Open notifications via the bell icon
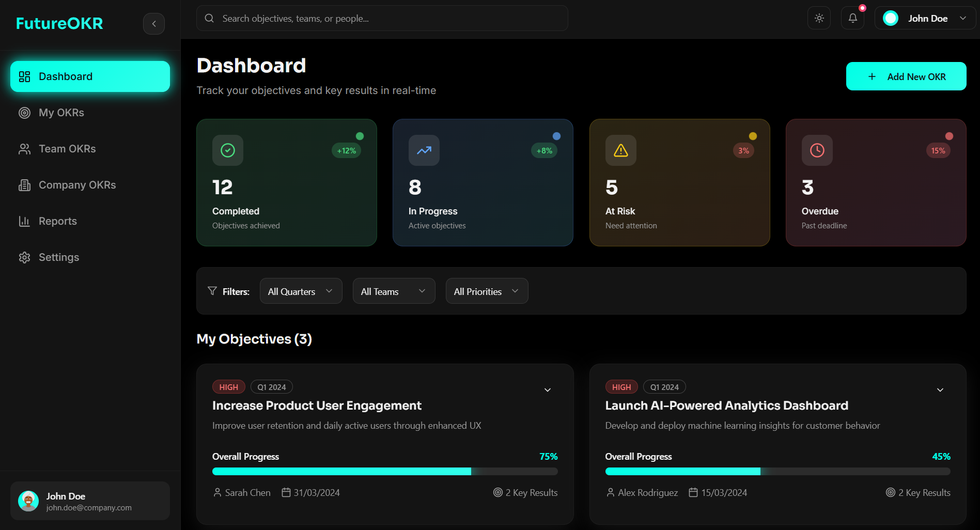The width and height of the screenshot is (980, 530). (853, 18)
